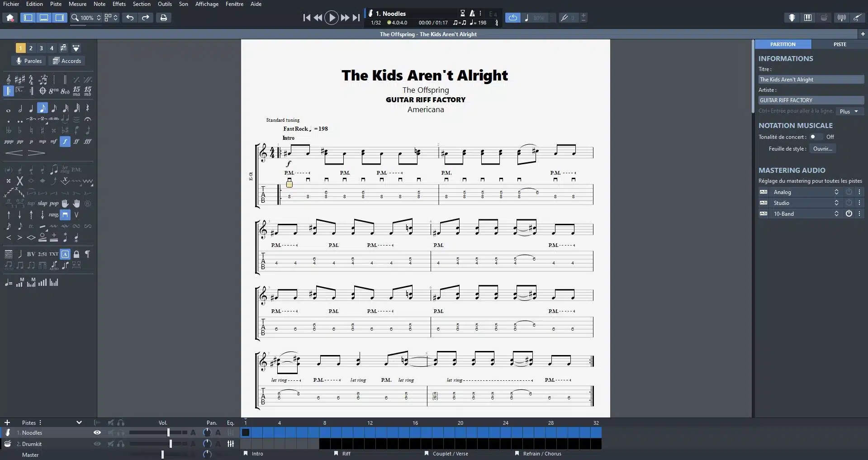Select the fff dynamic
Screen dimensions: 868x460
[x=88, y=142]
